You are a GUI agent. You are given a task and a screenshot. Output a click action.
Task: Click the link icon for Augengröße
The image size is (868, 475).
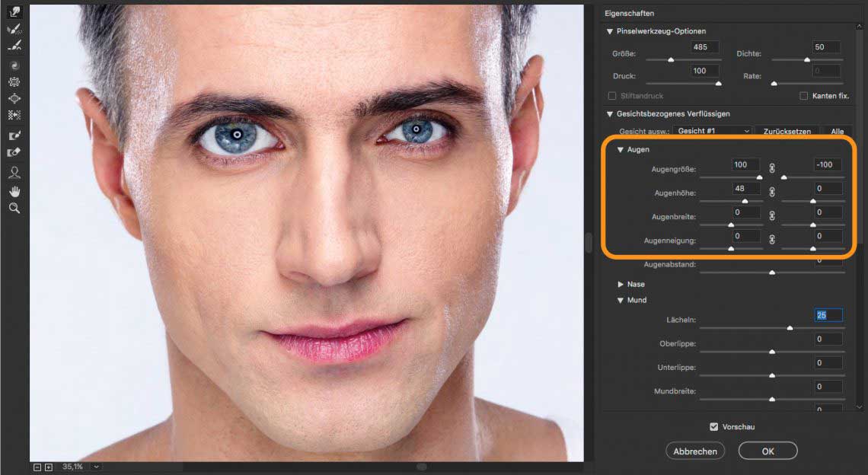[771, 167]
